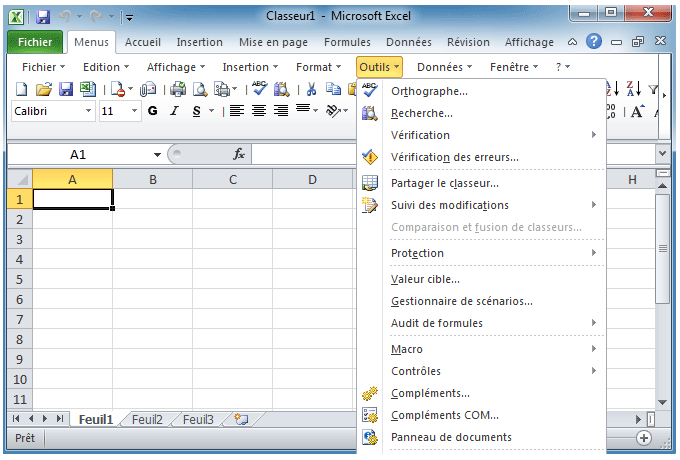Select column B header
Viewport: 680px width, 460px height.
tap(153, 179)
